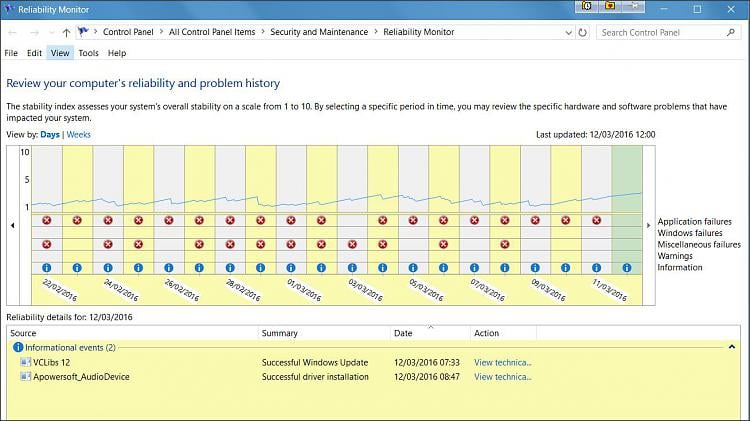
Task: Click the VCLibs 12 event icon
Action: (25, 362)
